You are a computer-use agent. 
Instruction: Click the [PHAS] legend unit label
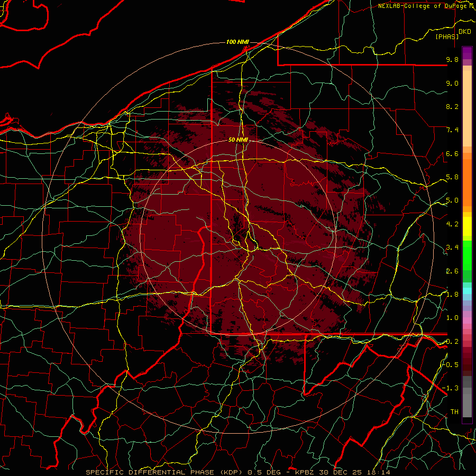[x=447, y=36]
